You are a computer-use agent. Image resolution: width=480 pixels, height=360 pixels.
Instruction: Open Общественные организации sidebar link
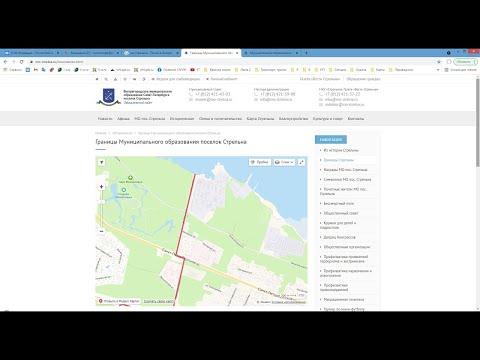click(x=347, y=247)
